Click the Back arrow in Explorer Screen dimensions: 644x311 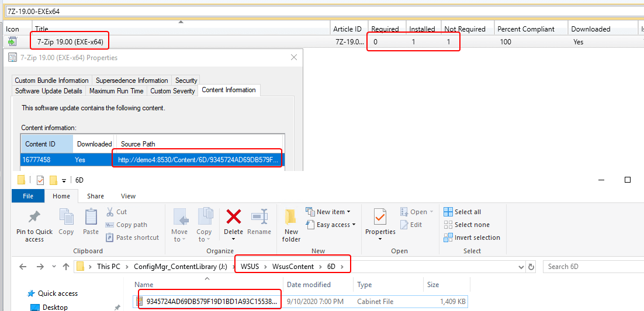click(23, 267)
